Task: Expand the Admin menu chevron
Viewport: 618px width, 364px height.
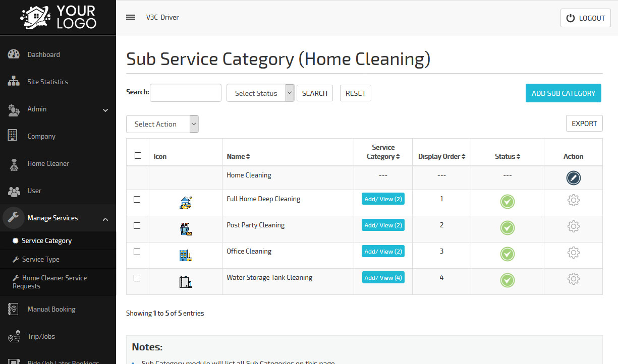Action: click(105, 110)
